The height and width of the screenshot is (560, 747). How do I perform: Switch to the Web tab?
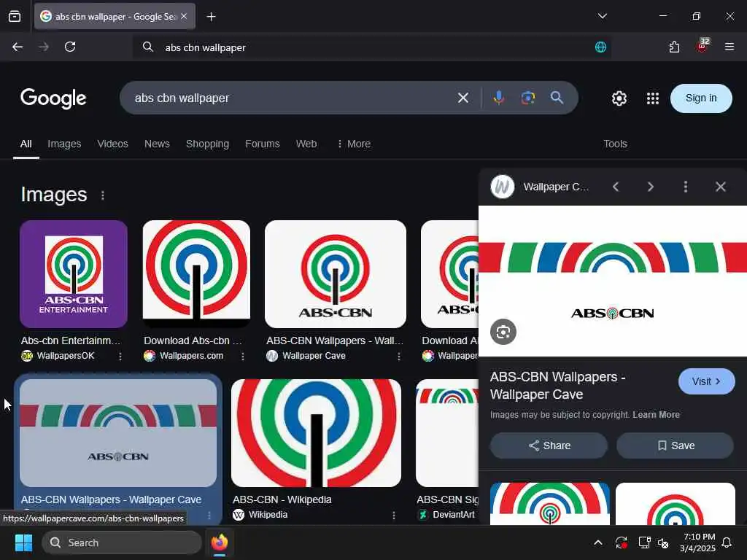pyautogui.click(x=306, y=144)
